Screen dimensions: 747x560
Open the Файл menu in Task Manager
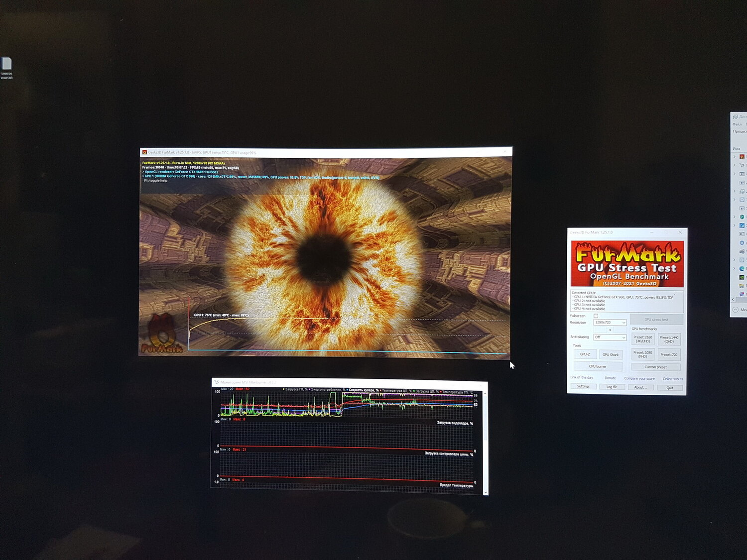tap(737, 124)
